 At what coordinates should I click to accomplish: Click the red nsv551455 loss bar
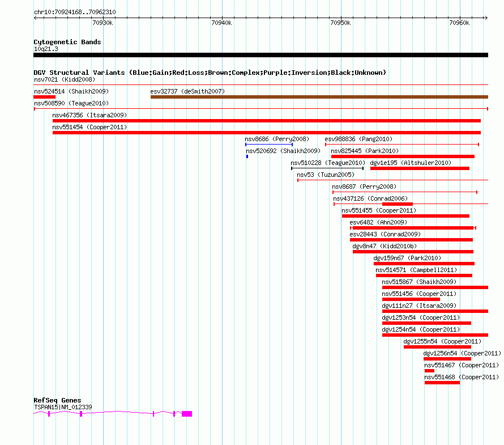point(405,216)
